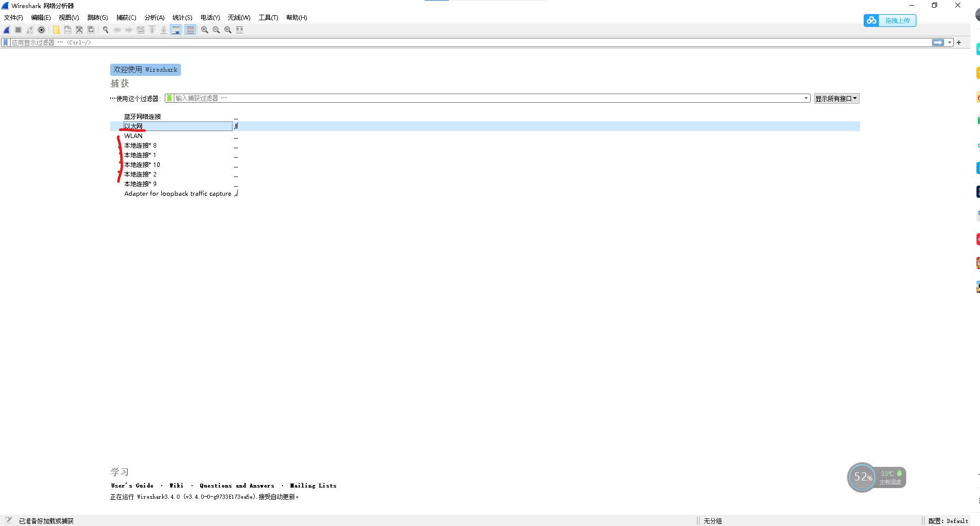This screenshot has width=980, height=526.
Task: Select 本地连接* 9 interface
Action: [x=141, y=184]
